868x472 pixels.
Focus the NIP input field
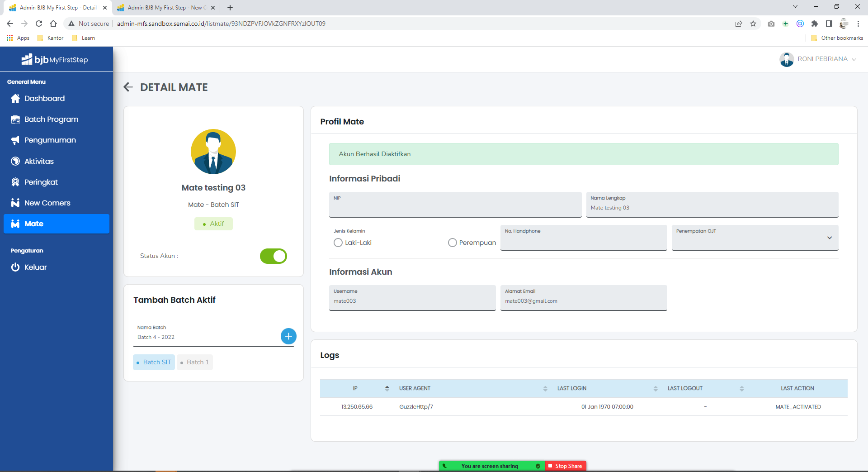click(455, 205)
